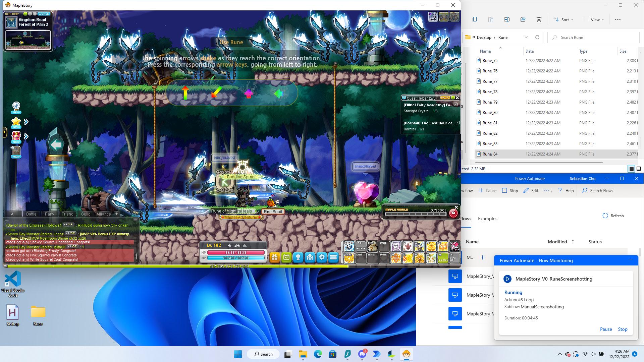Click Pause in Flow Monitoring popup

point(606,329)
